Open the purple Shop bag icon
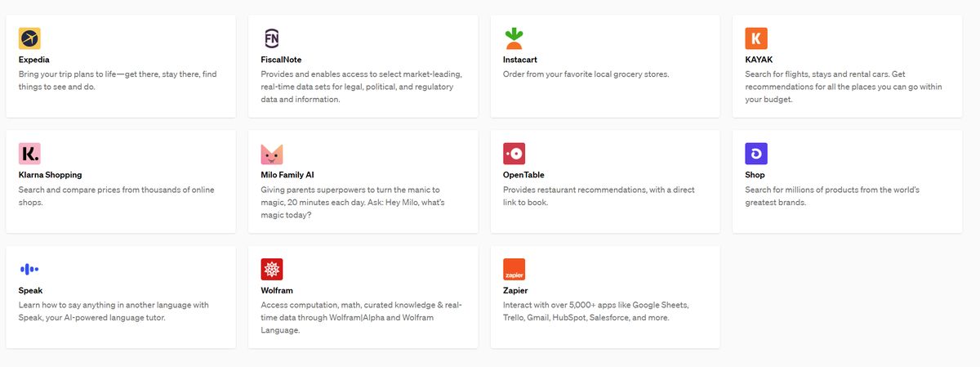This screenshot has width=980, height=367. point(756,154)
